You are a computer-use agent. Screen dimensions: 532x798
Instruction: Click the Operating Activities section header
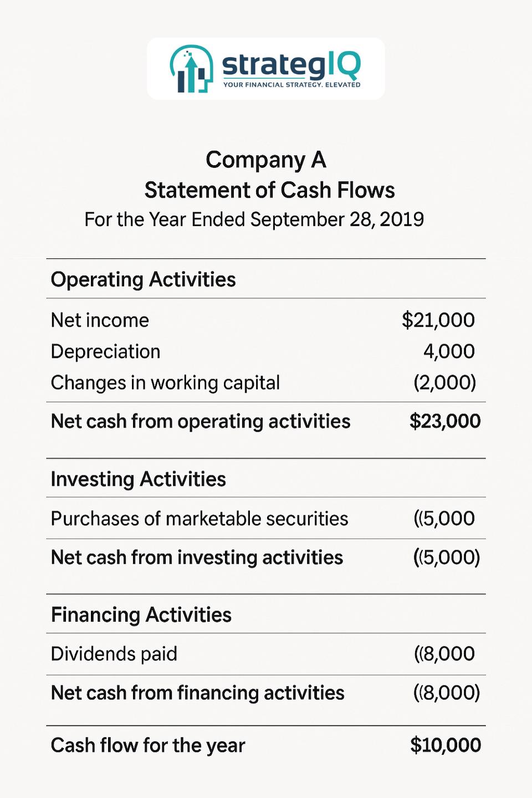point(143,279)
